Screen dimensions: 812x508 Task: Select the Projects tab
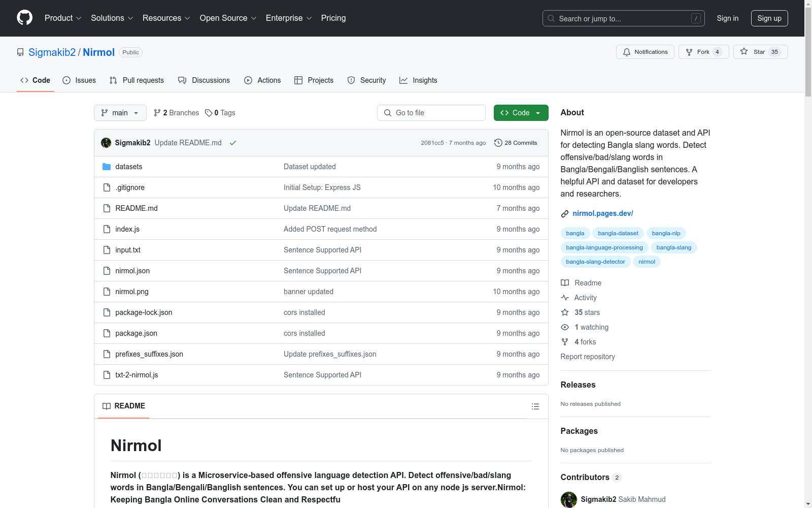pos(314,80)
